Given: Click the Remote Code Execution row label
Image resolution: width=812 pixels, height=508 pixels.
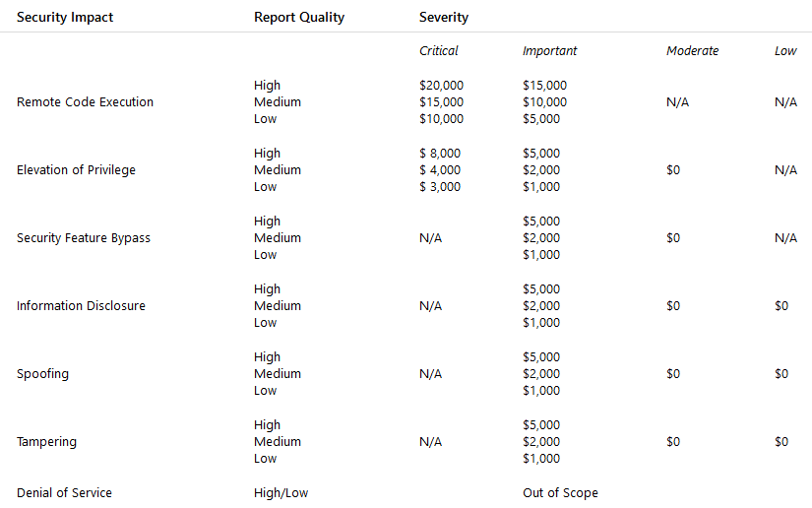Looking at the screenshot, I should (x=85, y=102).
